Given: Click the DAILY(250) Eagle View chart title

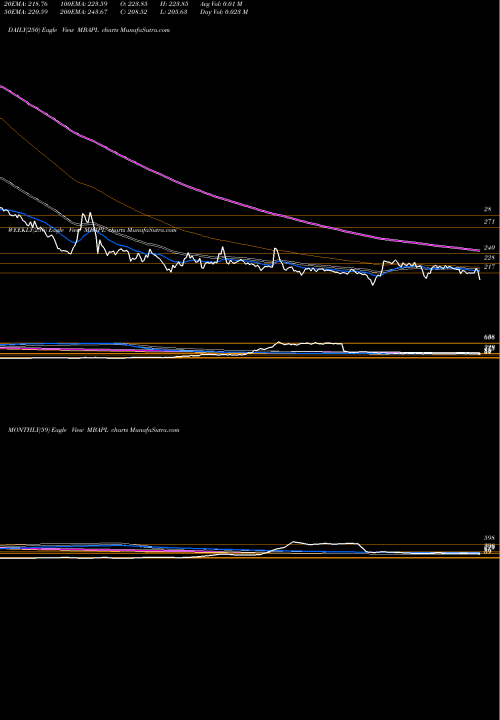Looking at the screenshot, I should click(x=89, y=30).
